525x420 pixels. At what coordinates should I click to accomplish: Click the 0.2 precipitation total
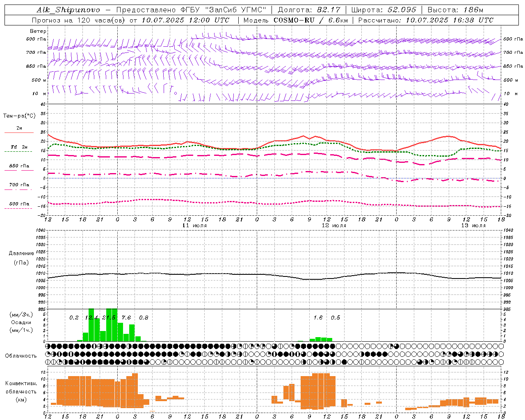[74, 317]
